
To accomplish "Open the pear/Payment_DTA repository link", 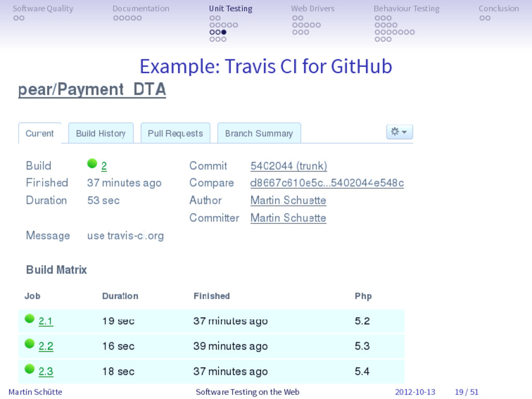I will tap(92, 90).
